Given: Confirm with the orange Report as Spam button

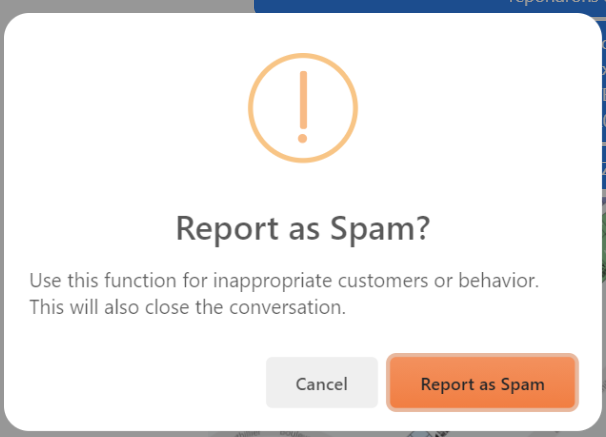Looking at the screenshot, I should tap(482, 383).
